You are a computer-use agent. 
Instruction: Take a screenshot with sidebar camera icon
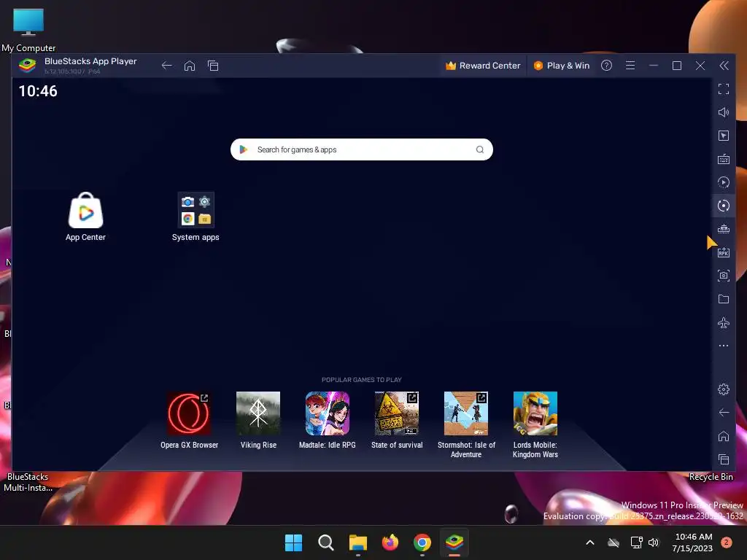724,276
